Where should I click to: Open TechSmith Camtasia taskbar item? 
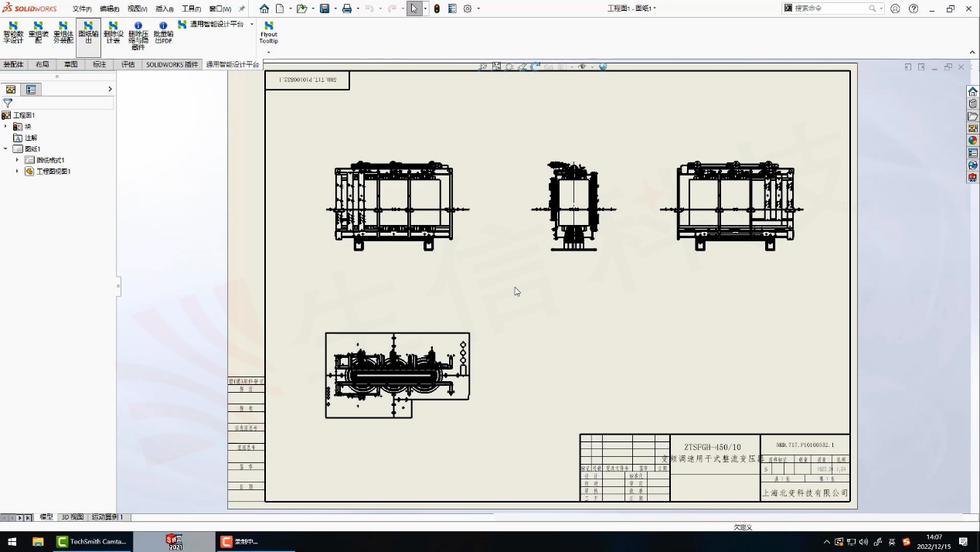pos(93,542)
